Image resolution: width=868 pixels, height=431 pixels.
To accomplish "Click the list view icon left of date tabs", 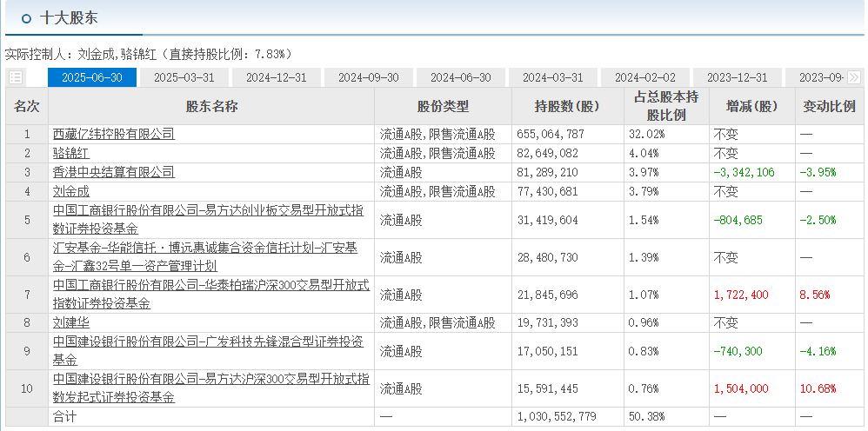I will [16, 77].
